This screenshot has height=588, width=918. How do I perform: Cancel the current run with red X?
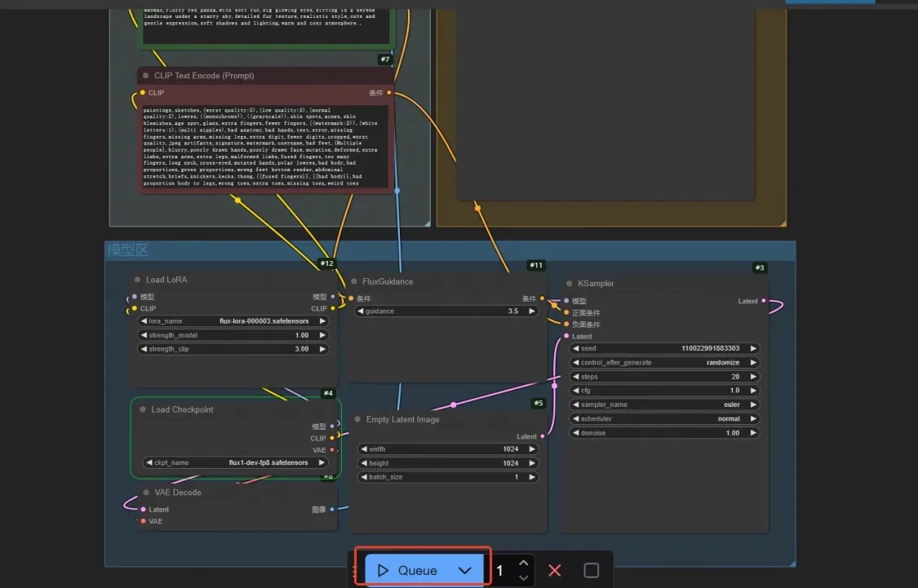[554, 570]
